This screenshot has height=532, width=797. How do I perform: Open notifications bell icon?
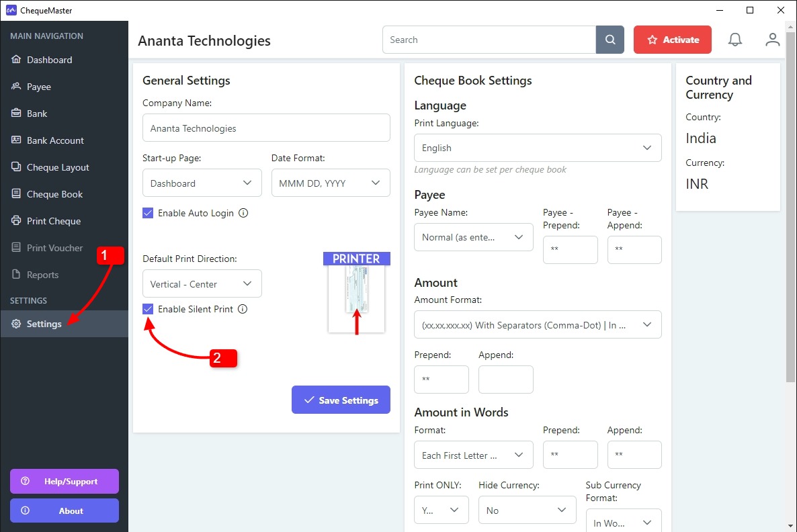(x=735, y=40)
